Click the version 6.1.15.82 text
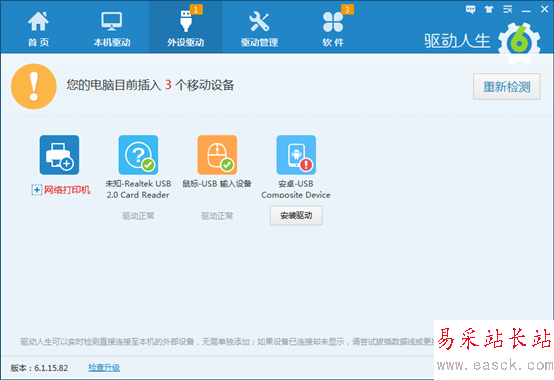This screenshot has height=380, width=554. [x=39, y=368]
